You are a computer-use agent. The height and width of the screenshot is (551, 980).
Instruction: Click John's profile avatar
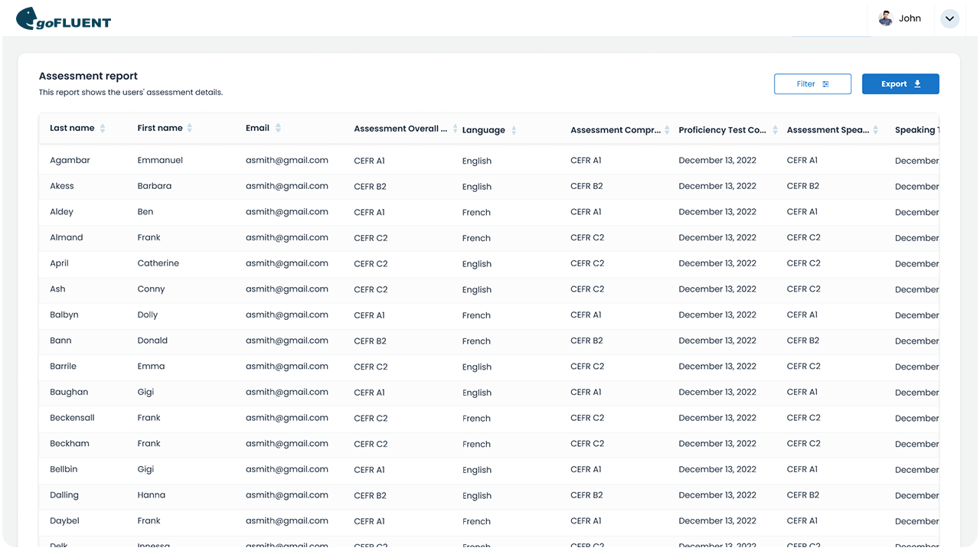click(x=885, y=18)
